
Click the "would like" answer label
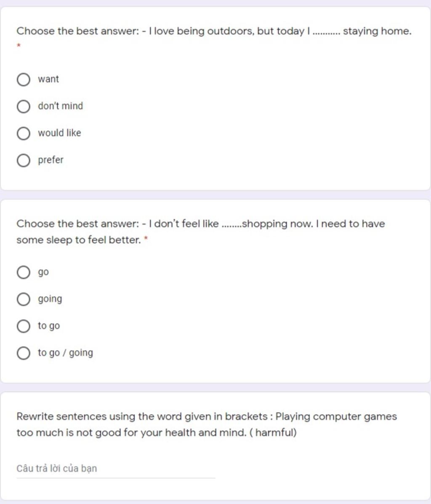coord(59,133)
